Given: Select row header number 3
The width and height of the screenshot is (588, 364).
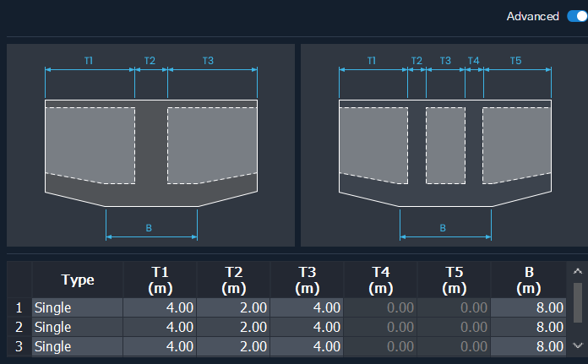Looking at the screenshot, I should (x=19, y=346).
